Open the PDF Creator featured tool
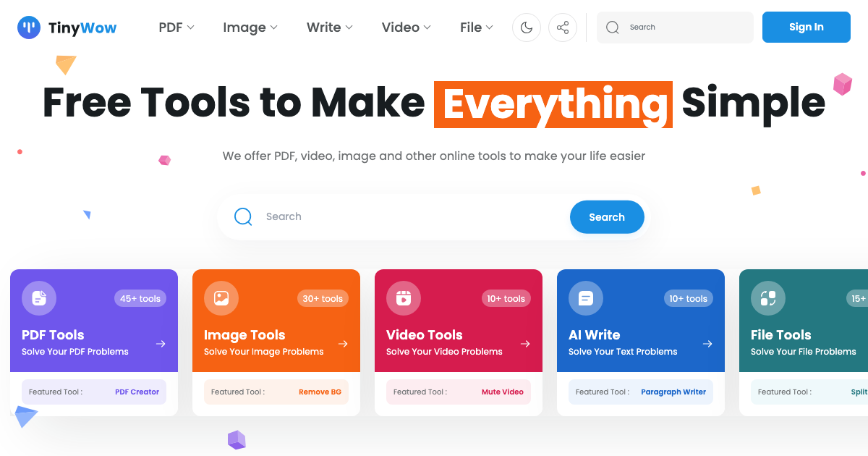The height and width of the screenshot is (456, 868). pyautogui.click(x=137, y=392)
